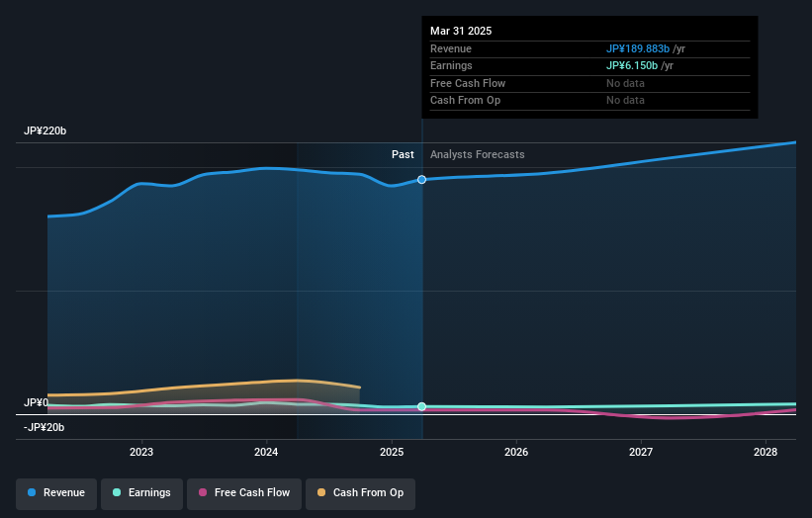Click the 2028 x-axis label
Image resolution: width=812 pixels, height=518 pixels.
pyautogui.click(x=766, y=453)
